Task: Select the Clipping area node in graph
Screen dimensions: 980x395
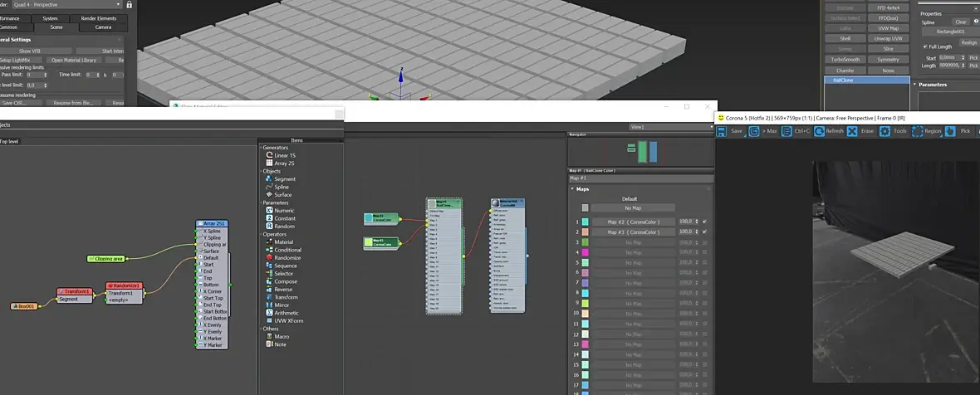Action: 105,258
